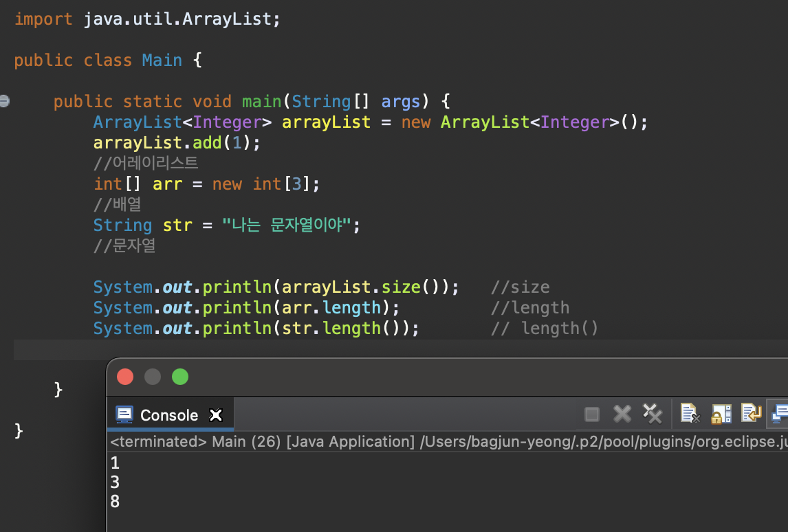Screen dimensions: 788x532
Task: Click the Main class name
Action: coord(162,60)
